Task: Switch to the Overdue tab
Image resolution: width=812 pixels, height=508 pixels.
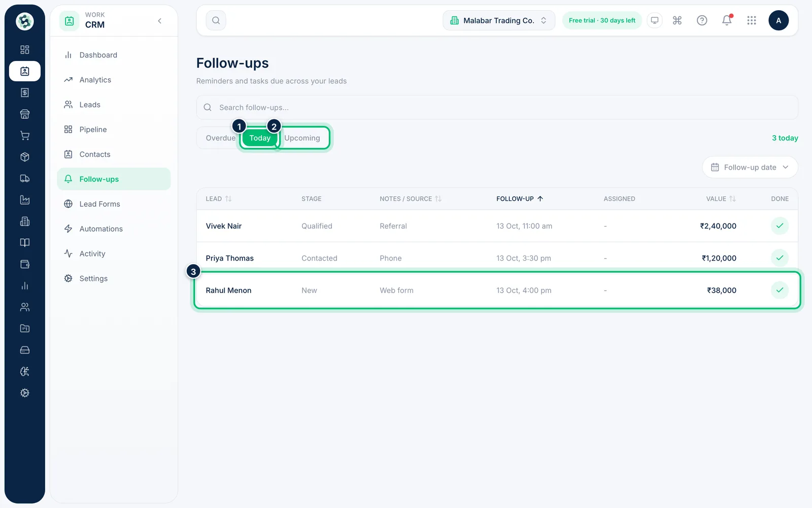Action: [x=220, y=138]
